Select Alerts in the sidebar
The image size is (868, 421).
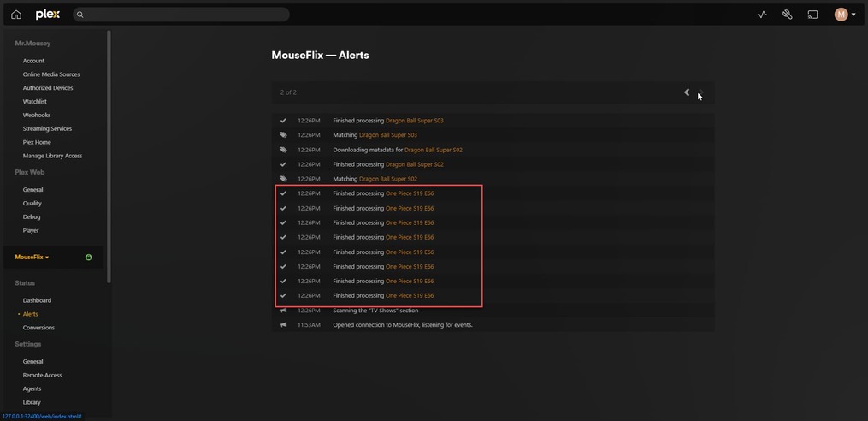(x=31, y=314)
